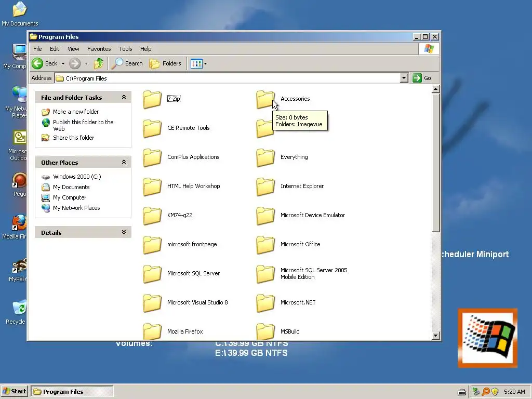
Task: Click the Mozilla Firefox desktop shortcut
Action: (16, 227)
